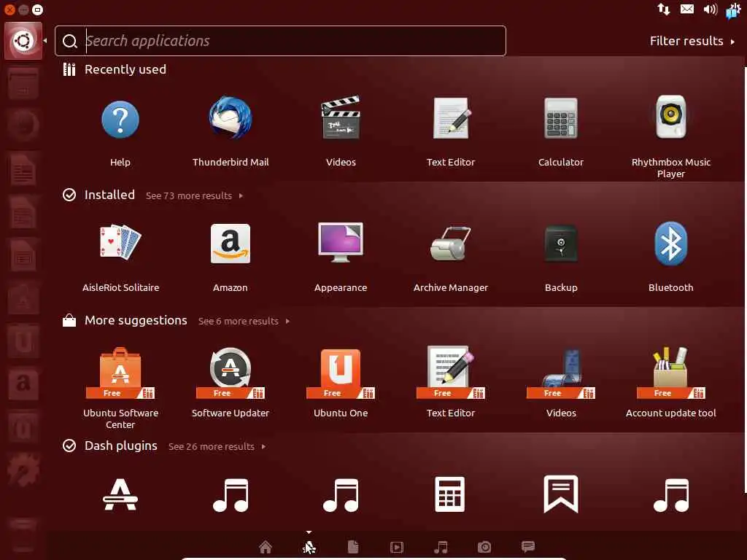Select the Account update tool suggestion
Image resolution: width=747 pixels, height=560 pixels.
(671, 373)
